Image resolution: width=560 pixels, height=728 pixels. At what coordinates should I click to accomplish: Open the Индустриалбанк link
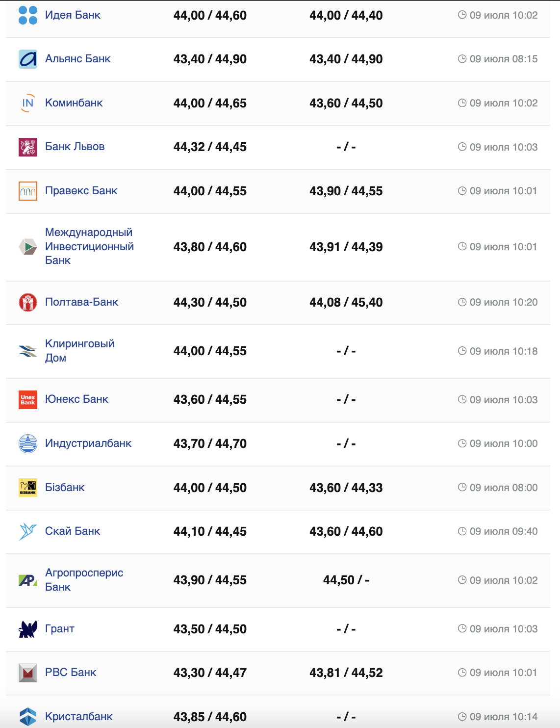[x=88, y=443]
